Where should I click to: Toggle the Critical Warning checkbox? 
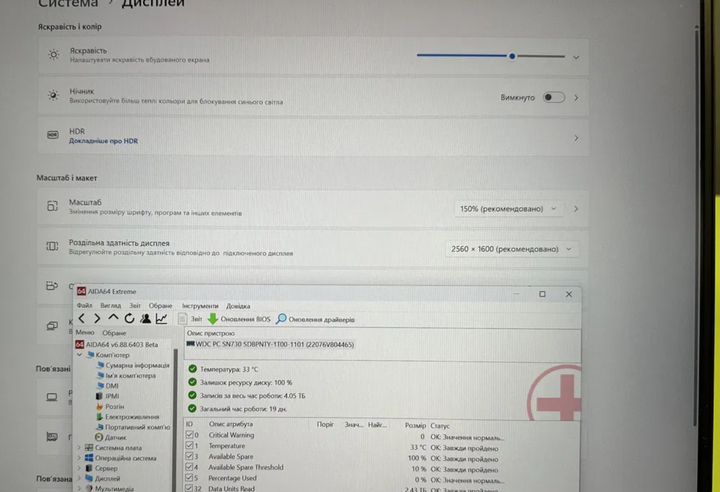(x=189, y=435)
